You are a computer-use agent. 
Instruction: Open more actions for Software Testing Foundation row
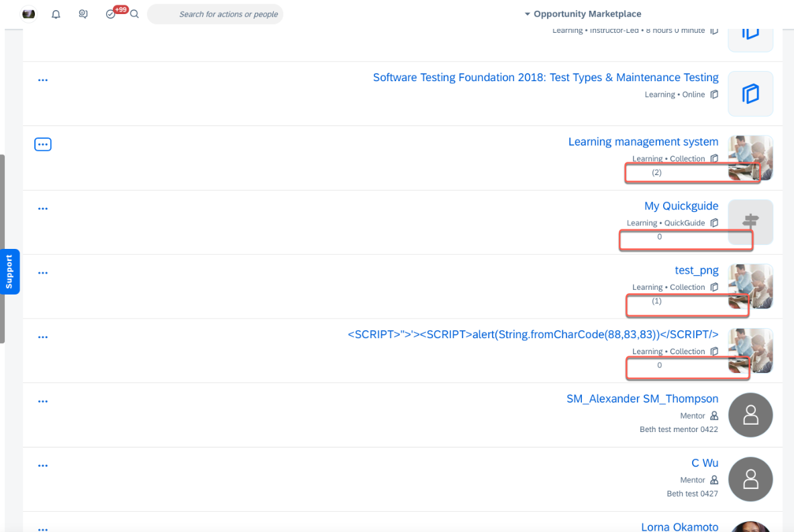[43, 80]
